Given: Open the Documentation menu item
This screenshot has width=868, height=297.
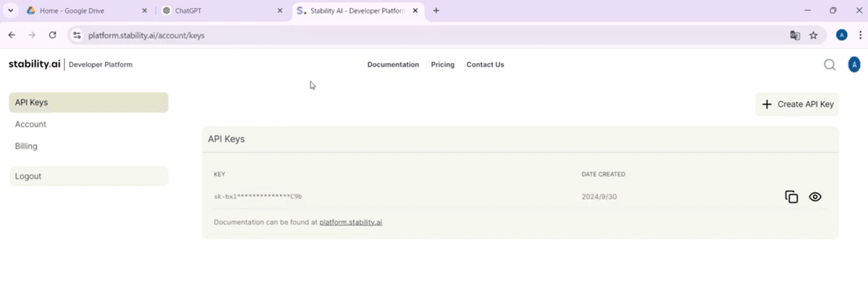Looking at the screenshot, I should coord(393,64).
